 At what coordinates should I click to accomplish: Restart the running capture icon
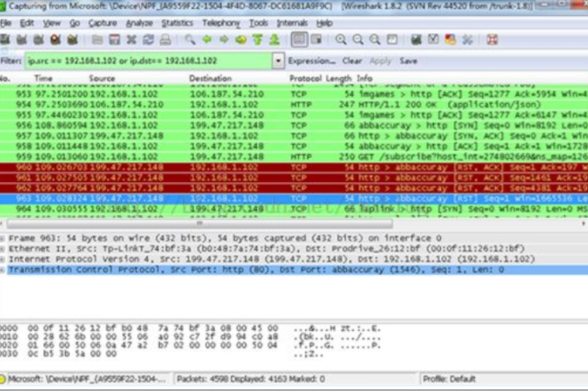72,40
